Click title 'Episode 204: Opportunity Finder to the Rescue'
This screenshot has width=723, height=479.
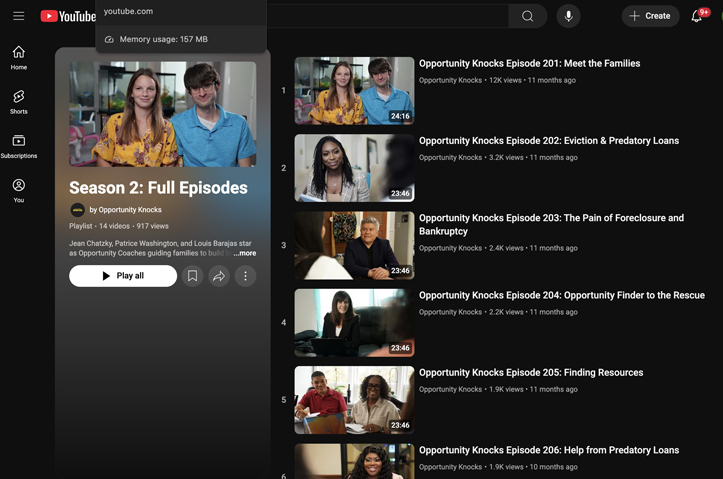(x=562, y=295)
